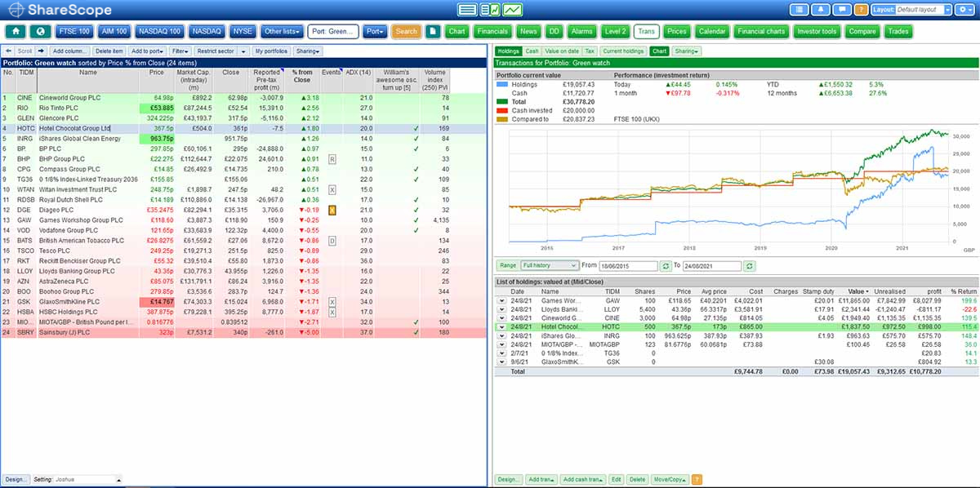Toggle the Range button in transactions panel
The width and height of the screenshot is (980, 488).
507,266
